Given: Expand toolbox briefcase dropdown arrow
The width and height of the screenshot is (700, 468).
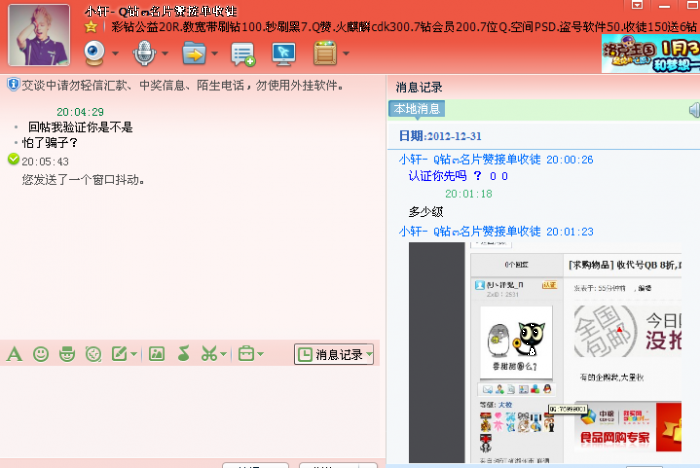Looking at the screenshot, I should point(261,354).
